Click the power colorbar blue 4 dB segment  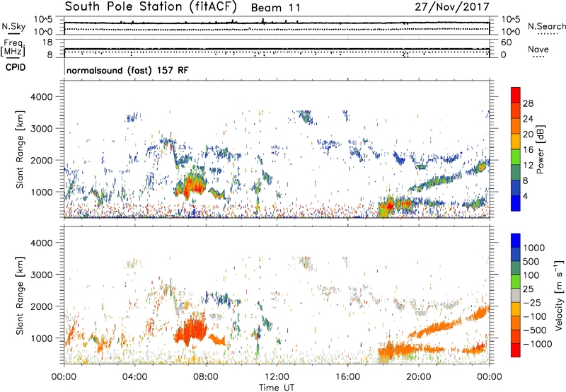point(516,203)
